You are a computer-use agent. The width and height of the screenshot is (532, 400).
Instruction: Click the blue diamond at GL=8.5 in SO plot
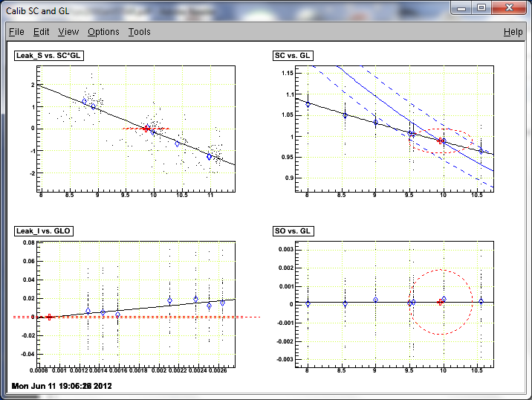(345, 304)
